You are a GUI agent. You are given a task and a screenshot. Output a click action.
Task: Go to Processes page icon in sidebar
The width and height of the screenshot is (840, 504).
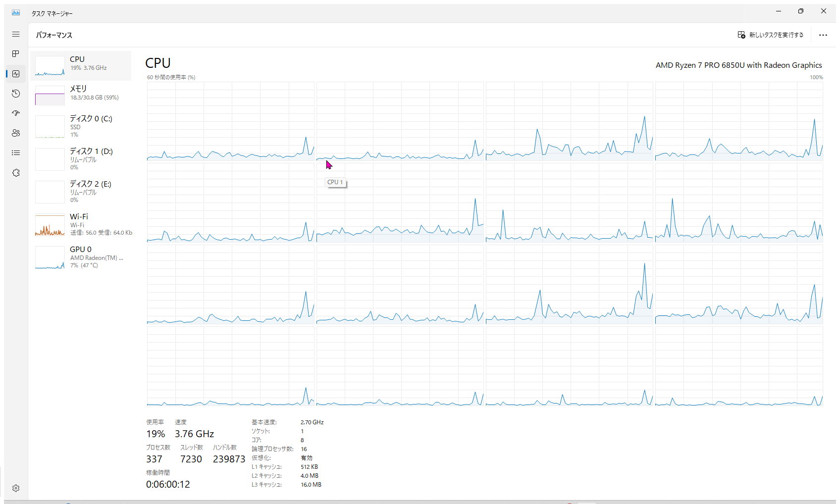[16, 53]
